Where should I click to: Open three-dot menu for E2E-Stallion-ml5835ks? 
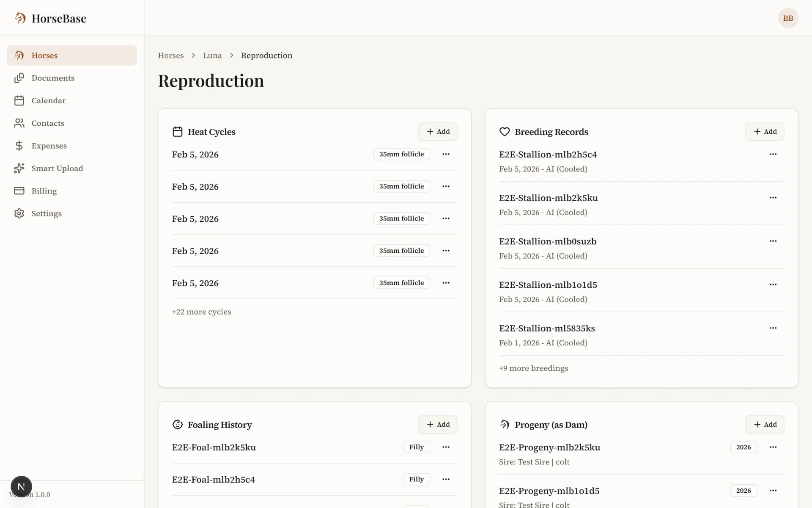point(773,328)
